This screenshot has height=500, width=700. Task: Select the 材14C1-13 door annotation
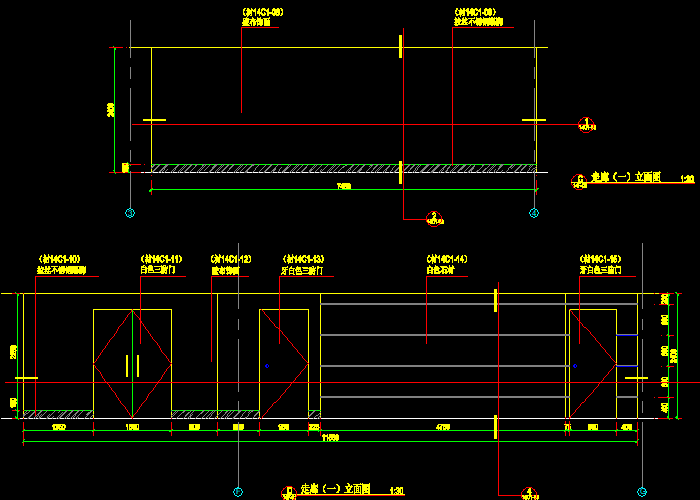click(303, 259)
